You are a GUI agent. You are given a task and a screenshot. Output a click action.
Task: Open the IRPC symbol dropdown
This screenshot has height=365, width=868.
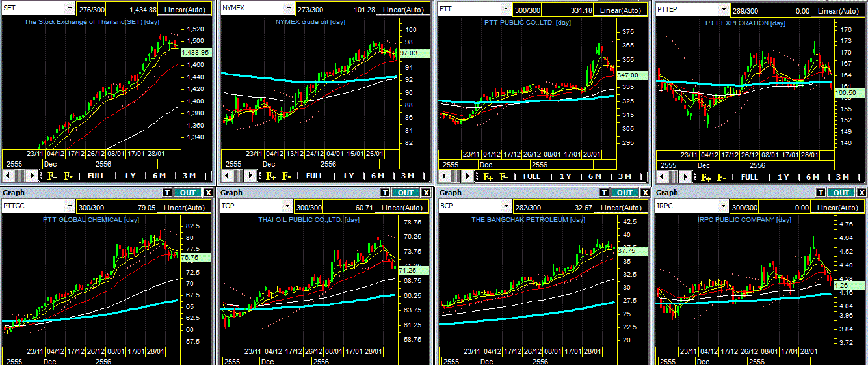(722, 206)
